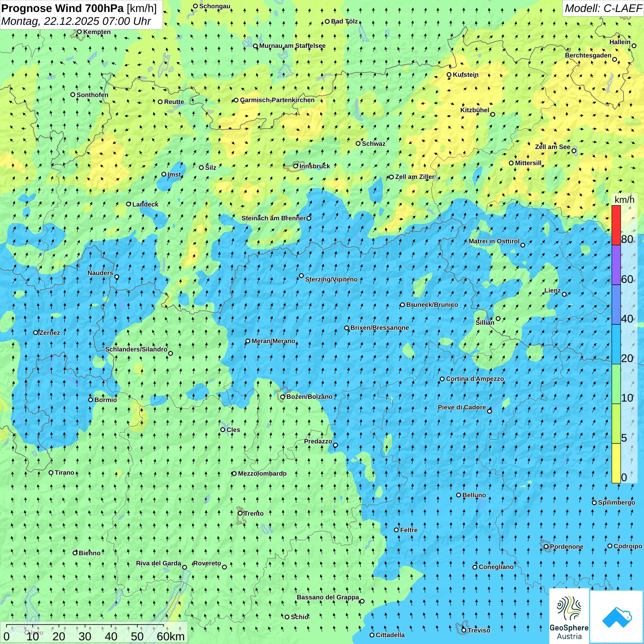Click the 'Modell: C-LAEF' label
This screenshot has height=644, width=644.
click(x=603, y=8)
